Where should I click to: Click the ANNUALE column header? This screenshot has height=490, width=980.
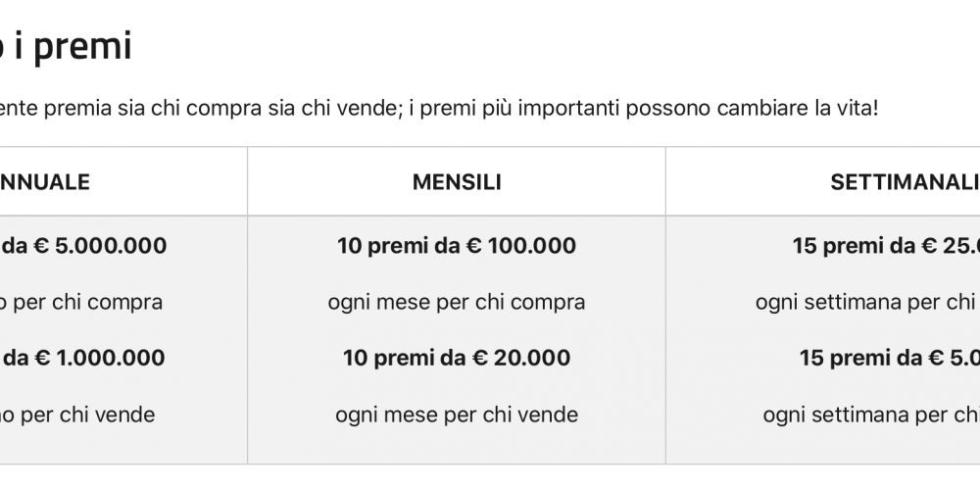coord(45,182)
